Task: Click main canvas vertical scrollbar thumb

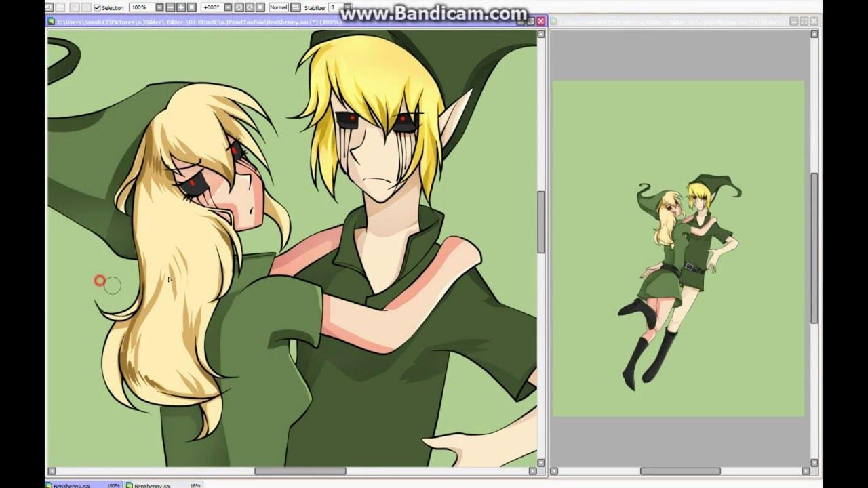Action: click(x=541, y=223)
